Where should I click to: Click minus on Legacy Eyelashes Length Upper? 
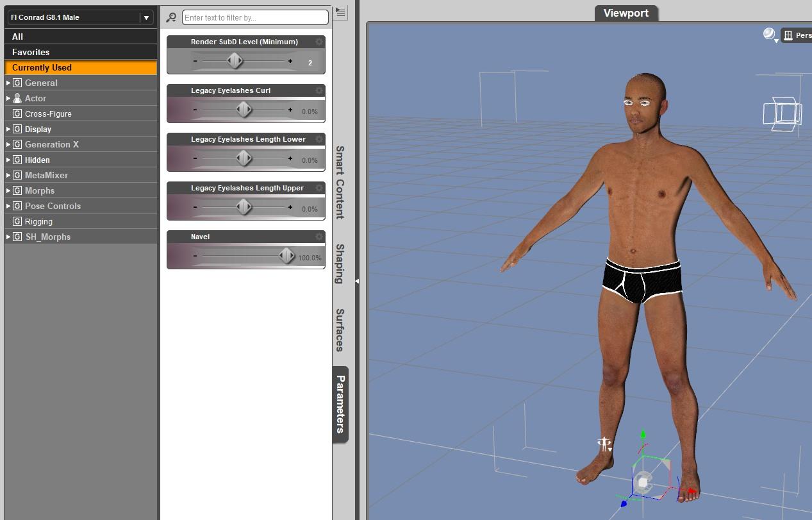click(x=195, y=207)
